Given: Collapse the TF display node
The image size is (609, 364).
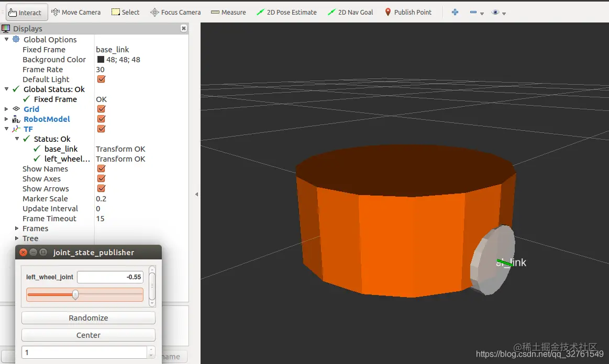Looking at the screenshot, I should click(x=7, y=129).
